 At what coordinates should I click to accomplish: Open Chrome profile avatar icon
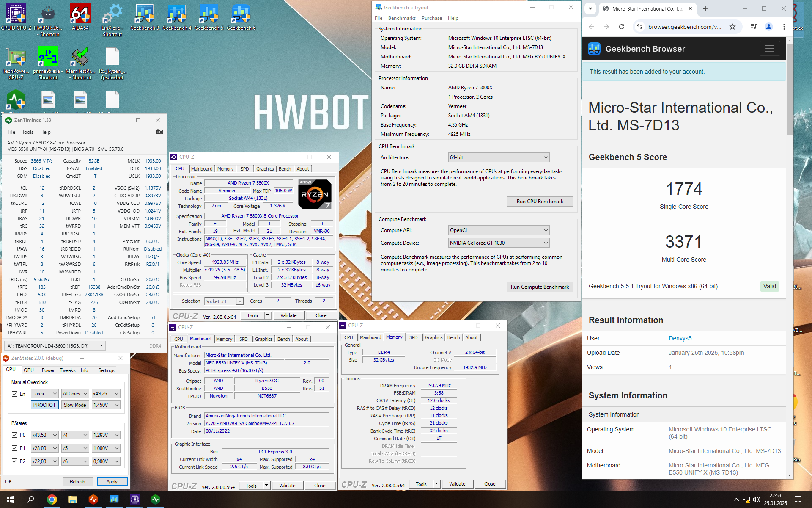coord(769,27)
